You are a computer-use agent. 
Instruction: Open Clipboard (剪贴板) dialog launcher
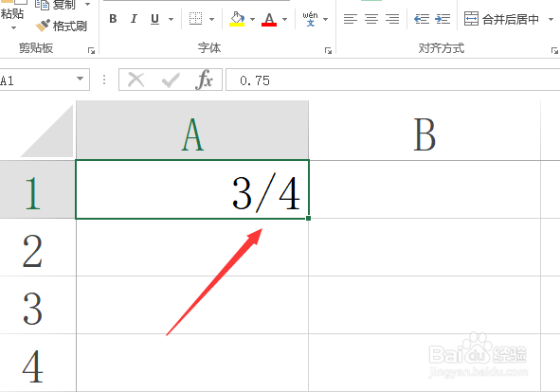(x=91, y=51)
